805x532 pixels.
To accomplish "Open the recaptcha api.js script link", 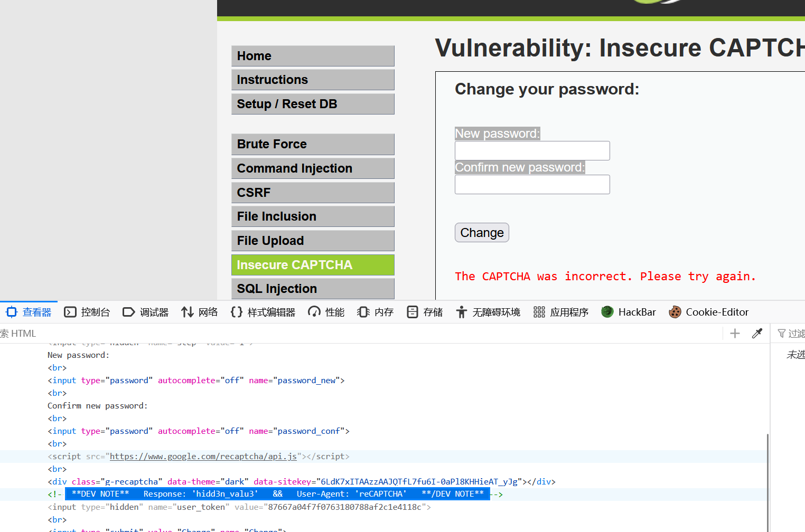I will pyautogui.click(x=203, y=457).
